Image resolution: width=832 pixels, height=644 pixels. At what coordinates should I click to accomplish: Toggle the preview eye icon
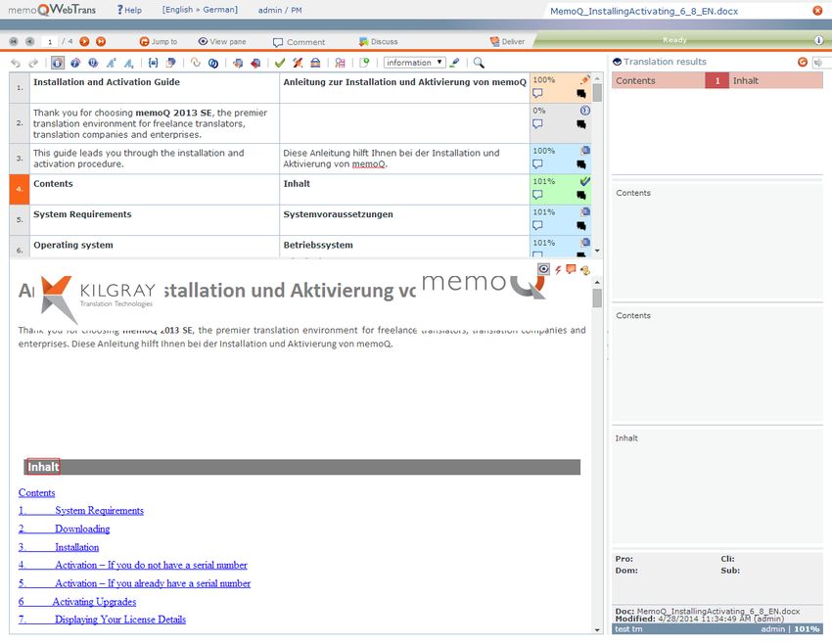click(x=543, y=269)
